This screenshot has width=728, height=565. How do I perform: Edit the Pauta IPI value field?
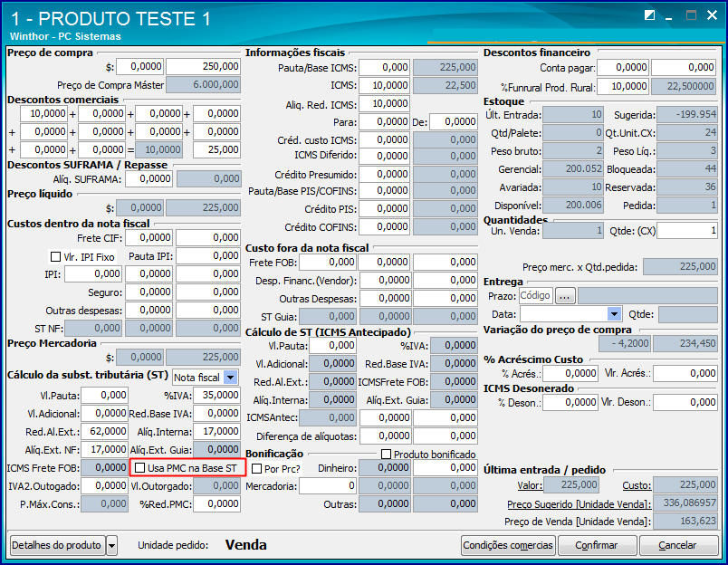tap(208, 256)
